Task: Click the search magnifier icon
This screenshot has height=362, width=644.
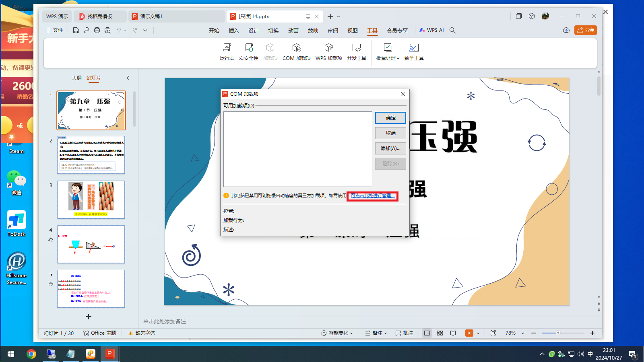Action: 452,30
